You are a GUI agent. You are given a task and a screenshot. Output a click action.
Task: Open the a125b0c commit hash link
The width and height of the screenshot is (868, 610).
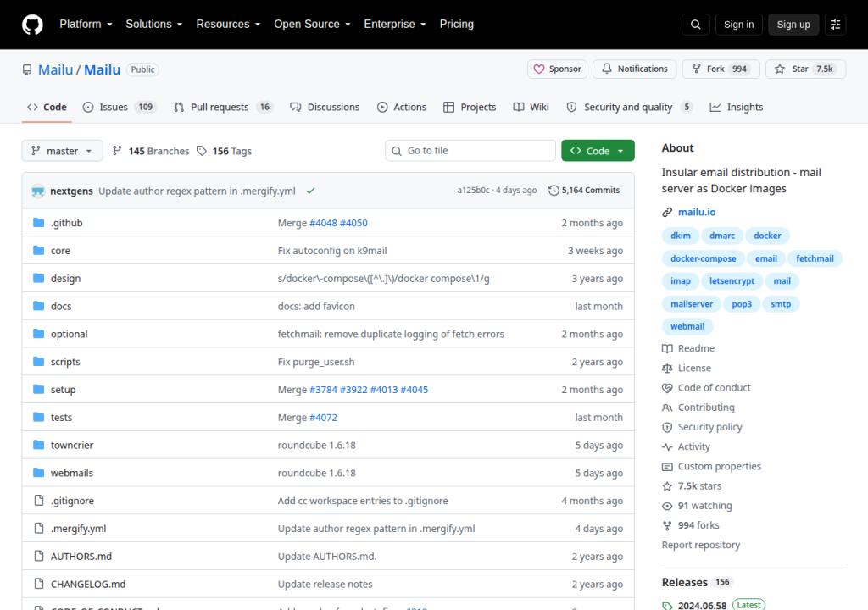click(473, 191)
